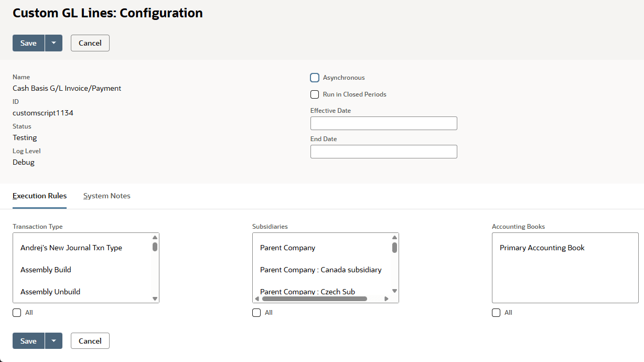Select Parent Company subsidiary
The image size is (644, 362).
(288, 248)
